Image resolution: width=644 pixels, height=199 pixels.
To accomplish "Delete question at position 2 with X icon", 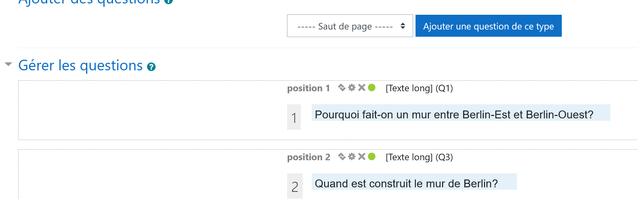I will click(x=362, y=157).
